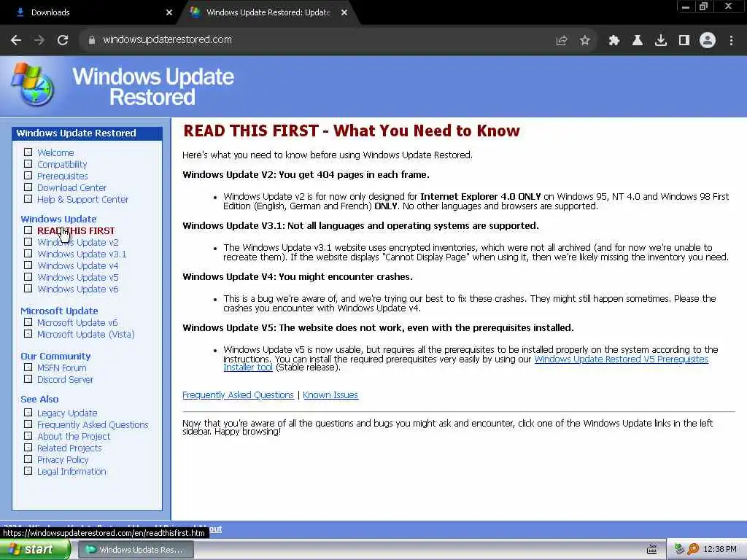Click the bullet icon beside Windows Update v4
747x560 pixels.
coord(28,265)
